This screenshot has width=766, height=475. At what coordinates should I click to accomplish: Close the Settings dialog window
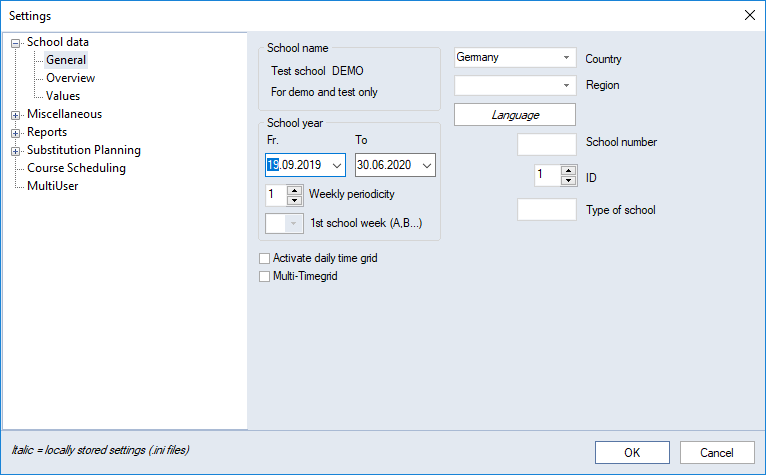pos(749,15)
